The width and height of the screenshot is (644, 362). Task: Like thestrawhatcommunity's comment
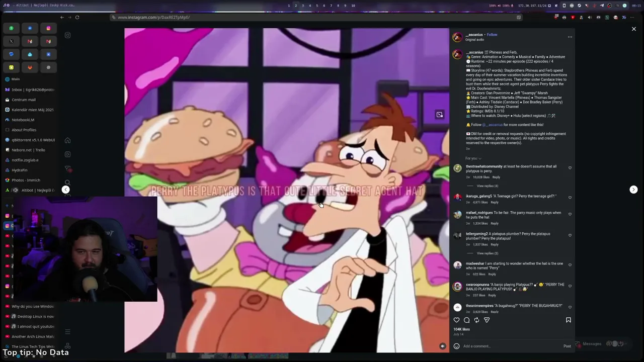coord(570,168)
